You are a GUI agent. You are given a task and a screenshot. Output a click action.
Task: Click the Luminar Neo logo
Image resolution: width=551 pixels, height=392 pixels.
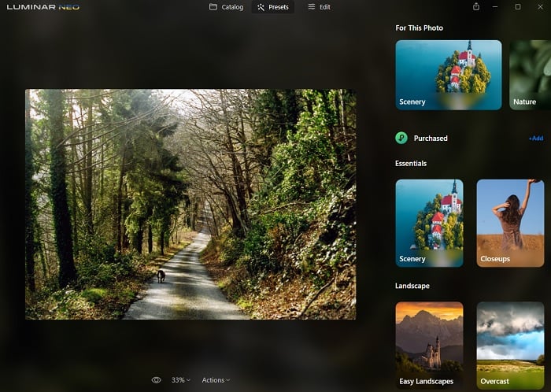[43, 7]
